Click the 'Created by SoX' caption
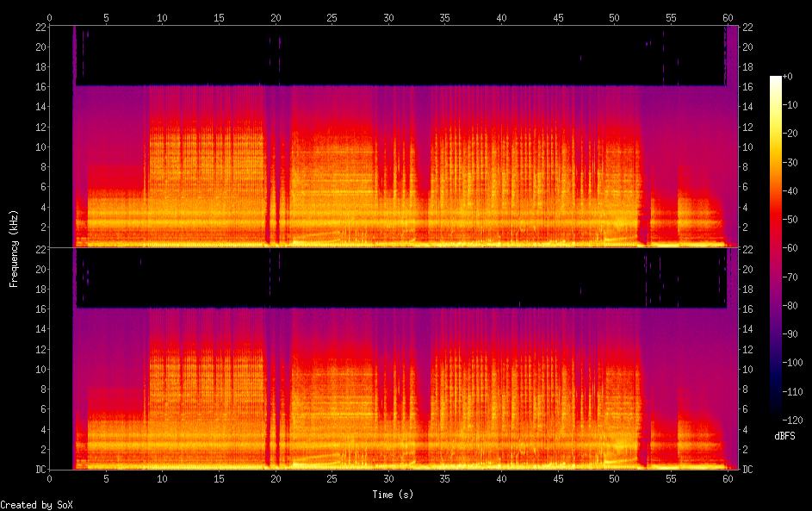812x511 pixels. pyautogui.click(x=36, y=505)
